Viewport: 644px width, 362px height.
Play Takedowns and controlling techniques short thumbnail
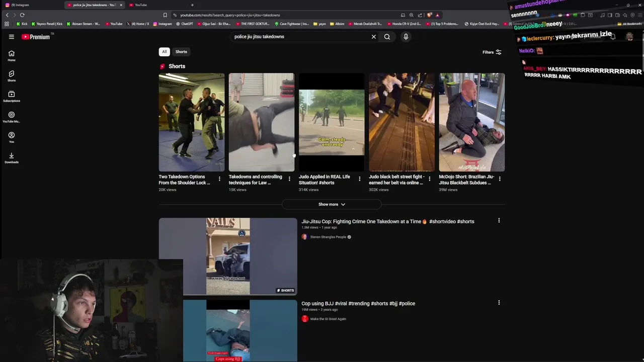[x=262, y=122]
